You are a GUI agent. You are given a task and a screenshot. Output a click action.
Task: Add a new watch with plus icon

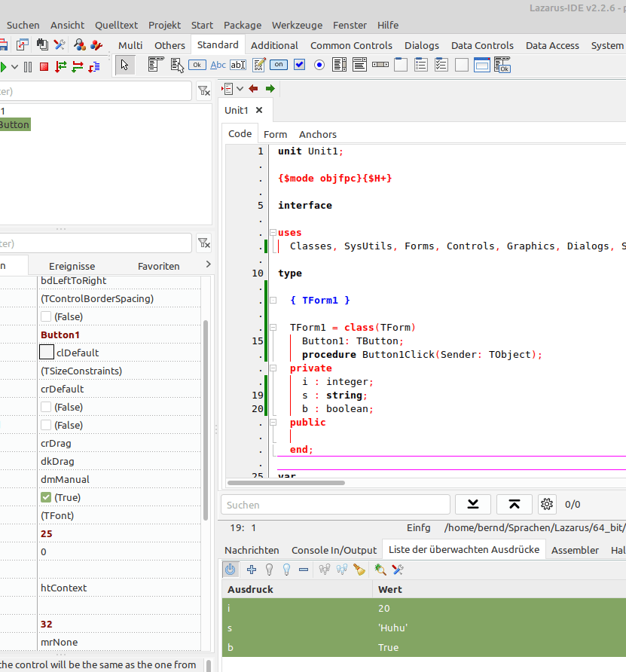(252, 570)
